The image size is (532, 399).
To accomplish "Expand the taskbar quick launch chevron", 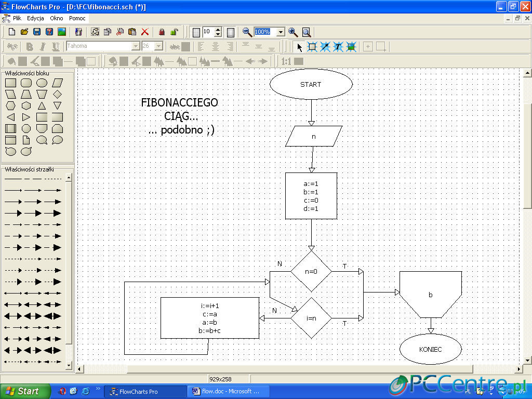I will 98,390.
